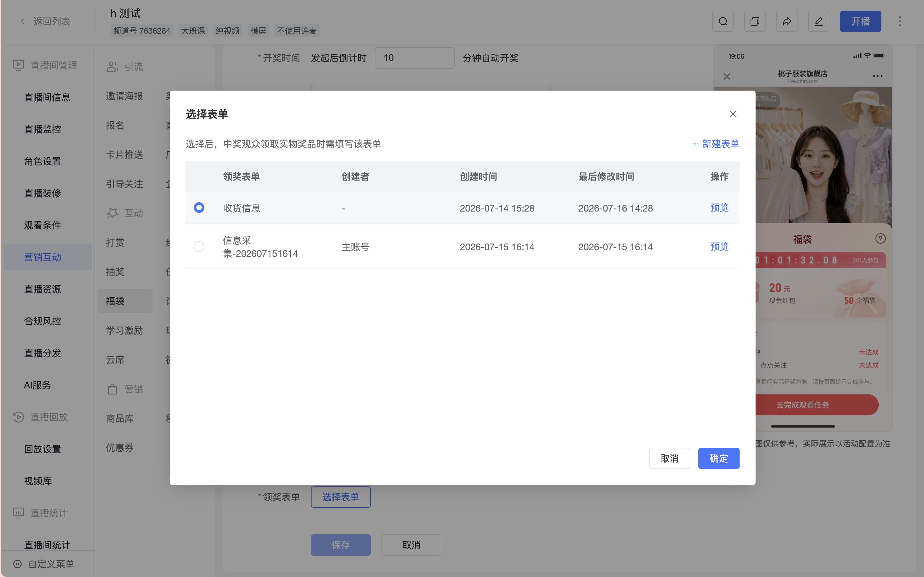The width and height of the screenshot is (924, 577).
Task: Click 取消 beside the 保存 button
Action: point(411,545)
